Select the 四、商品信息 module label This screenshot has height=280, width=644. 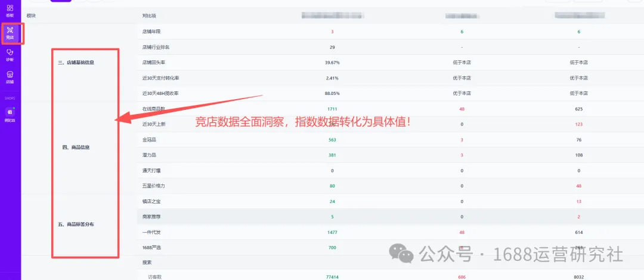click(76, 147)
